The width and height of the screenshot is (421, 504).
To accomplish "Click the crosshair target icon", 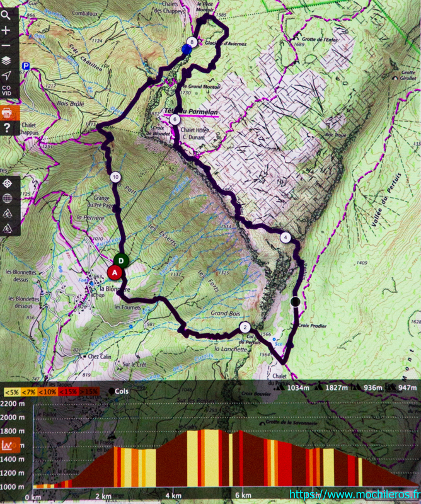I will 7,183.
